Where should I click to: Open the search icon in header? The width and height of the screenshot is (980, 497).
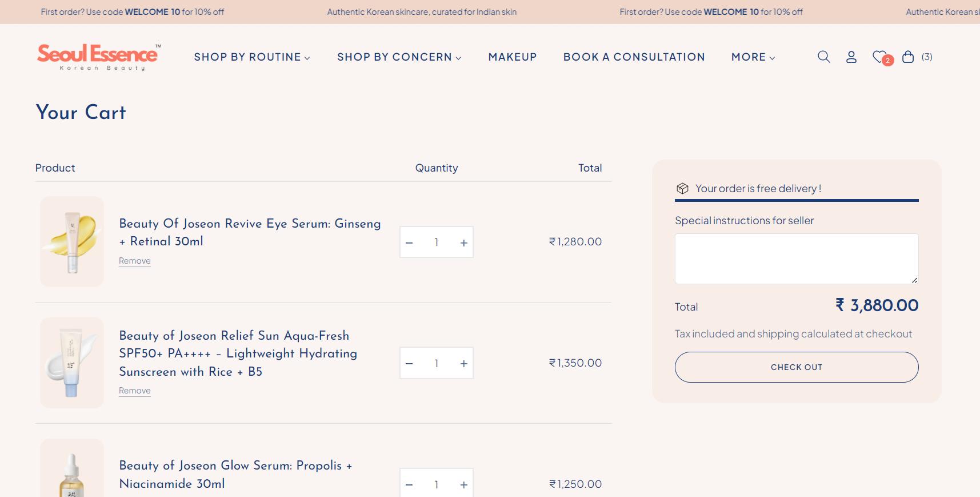tap(823, 57)
